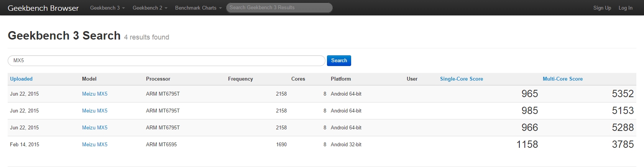The height and width of the screenshot is (167, 644).
Task: Click the Frequency column header
Action: point(240,79)
